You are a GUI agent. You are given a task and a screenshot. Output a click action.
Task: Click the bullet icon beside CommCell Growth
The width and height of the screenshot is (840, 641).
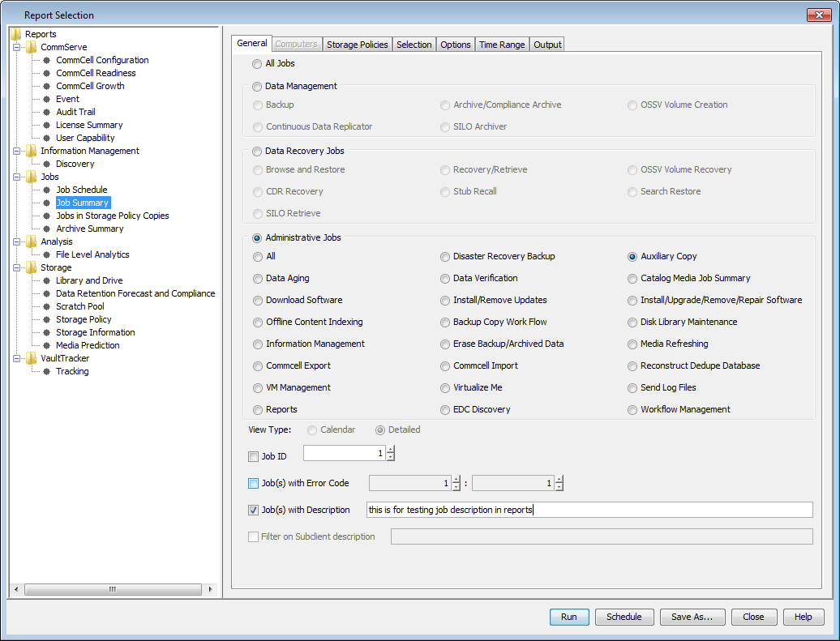point(46,86)
